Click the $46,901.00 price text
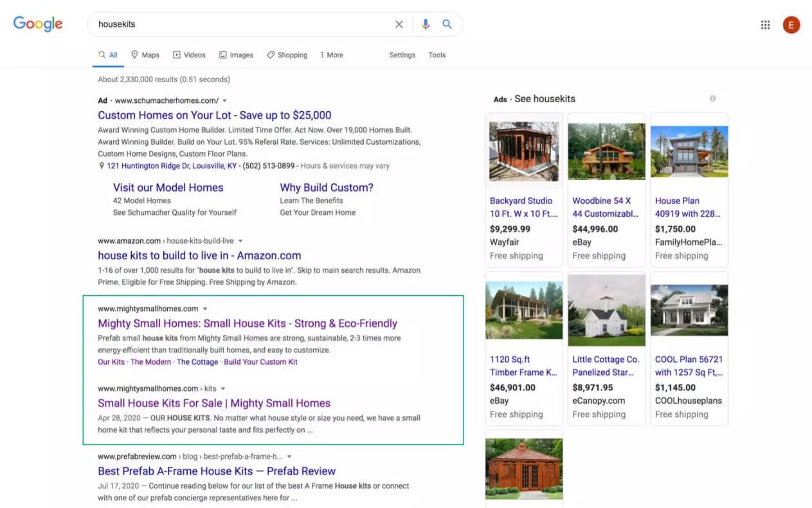 pyautogui.click(x=512, y=388)
